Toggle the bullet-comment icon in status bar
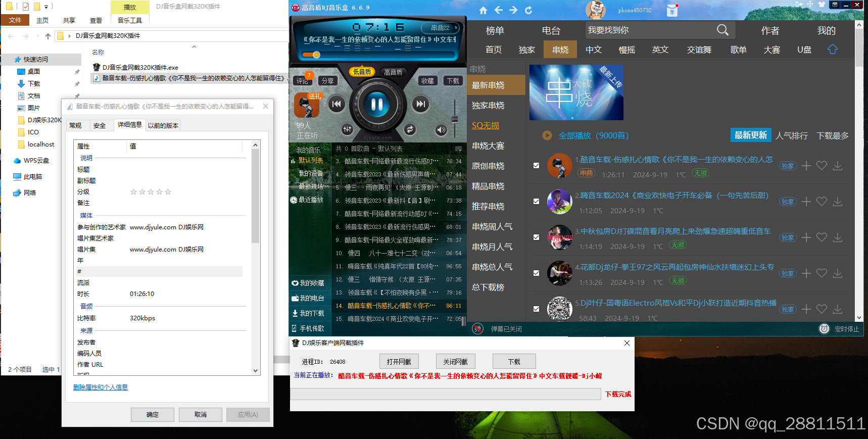 pos(477,329)
